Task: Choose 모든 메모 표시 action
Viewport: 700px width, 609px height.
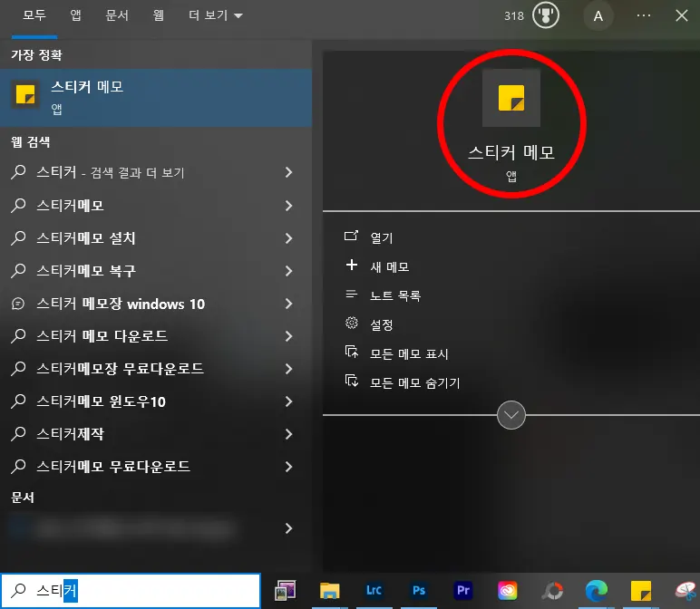Action: [409, 353]
